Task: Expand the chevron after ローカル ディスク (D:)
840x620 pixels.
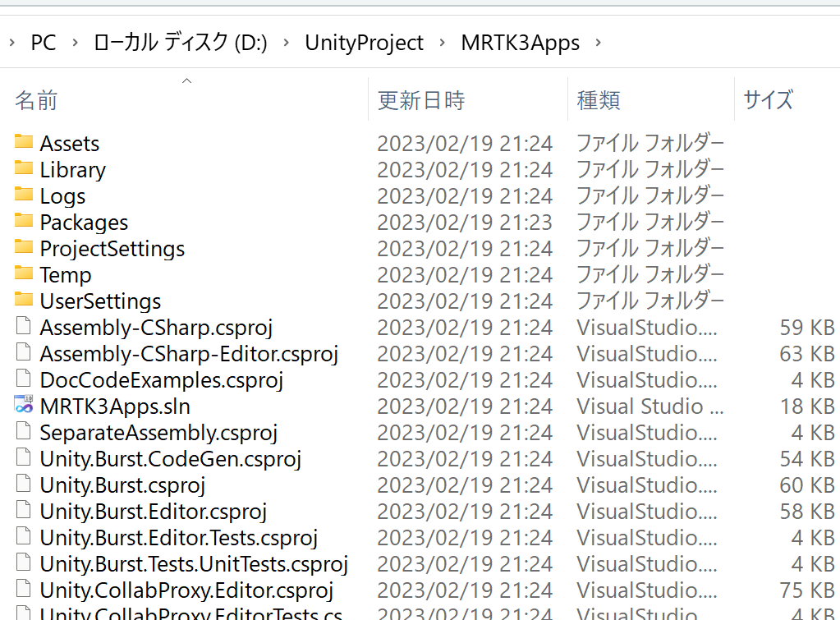Action: coord(286,43)
